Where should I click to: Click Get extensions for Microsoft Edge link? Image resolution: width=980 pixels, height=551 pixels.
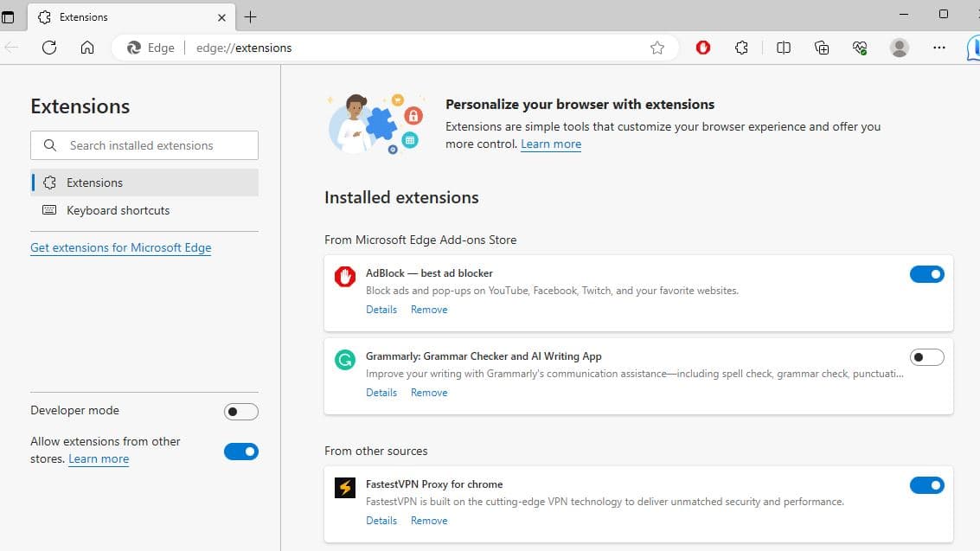(x=121, y=247)
